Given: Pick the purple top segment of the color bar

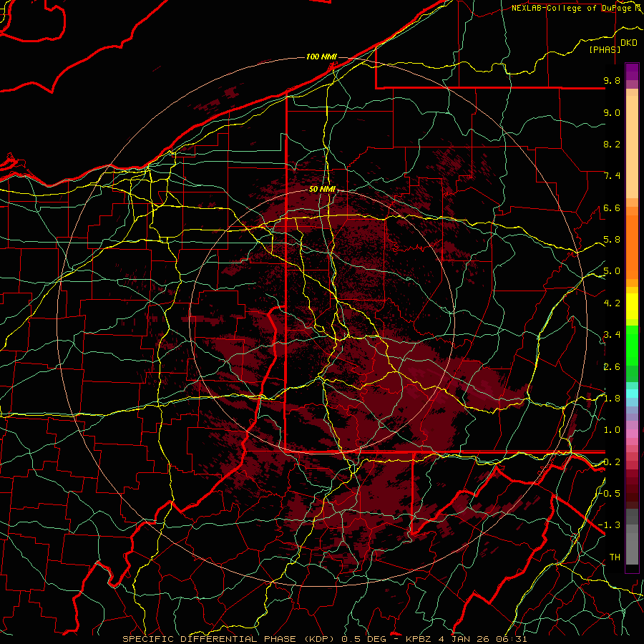Looking at the screenshot, I should click(x=632, y=72).
